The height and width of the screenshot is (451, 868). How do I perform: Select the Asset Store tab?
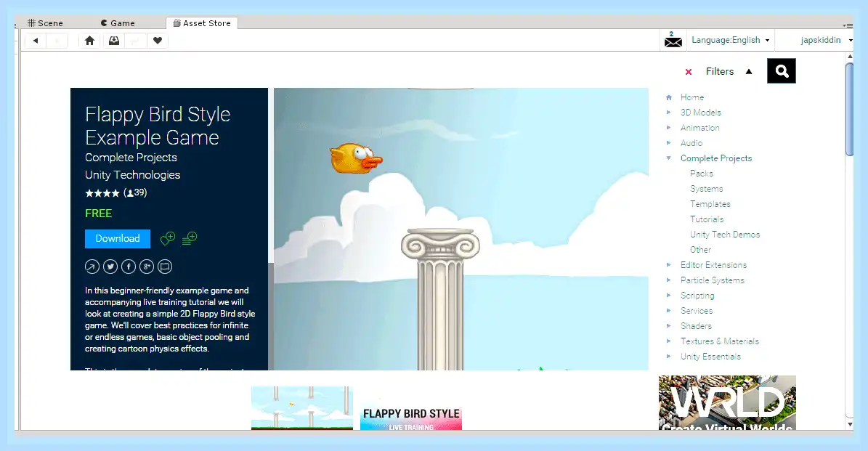click(202, 23)
